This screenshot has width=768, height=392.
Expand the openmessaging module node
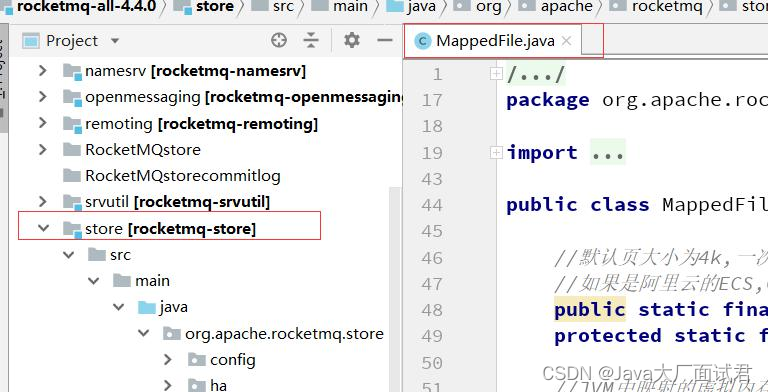coord(43,97)
